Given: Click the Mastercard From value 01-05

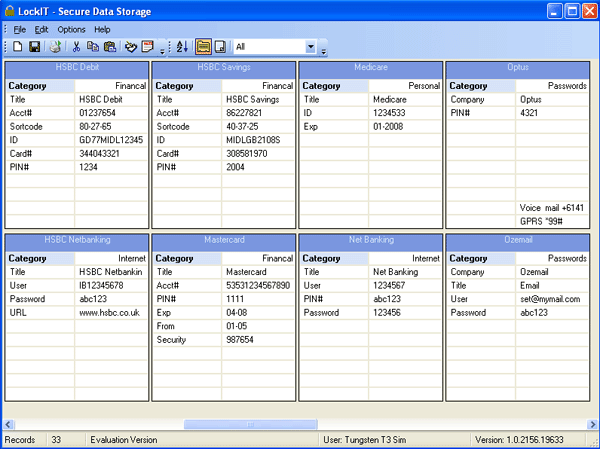Looking at the screenshot, I should click(x=236, y=326).
